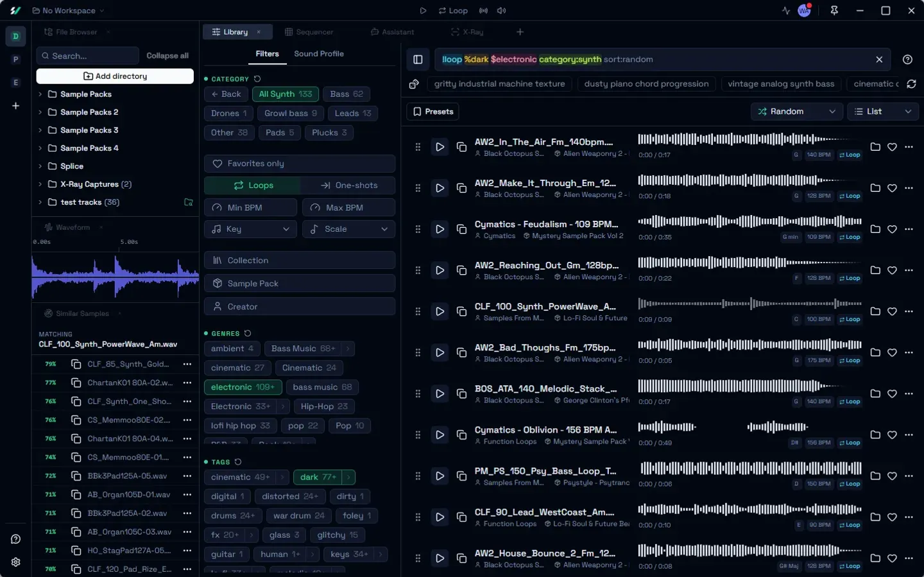Toggle Loop playback in top bar
The image size is (924, 577).
[x=453, y=10]
